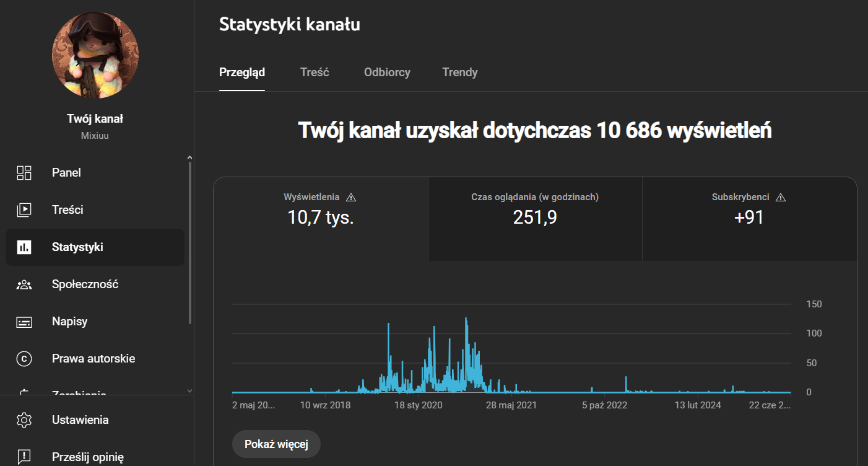868x466 pixels.
Task: Click the warning triangle next to Subskrybenci
Action: coord(780,197)
